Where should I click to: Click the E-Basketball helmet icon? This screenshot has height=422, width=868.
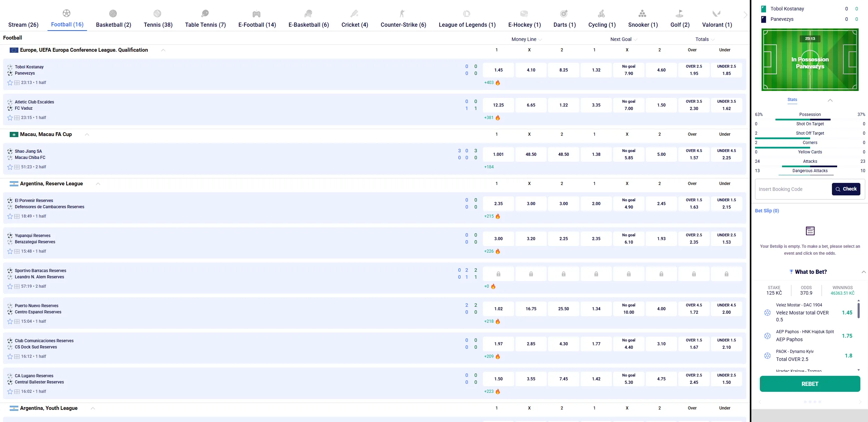(308, 14)
